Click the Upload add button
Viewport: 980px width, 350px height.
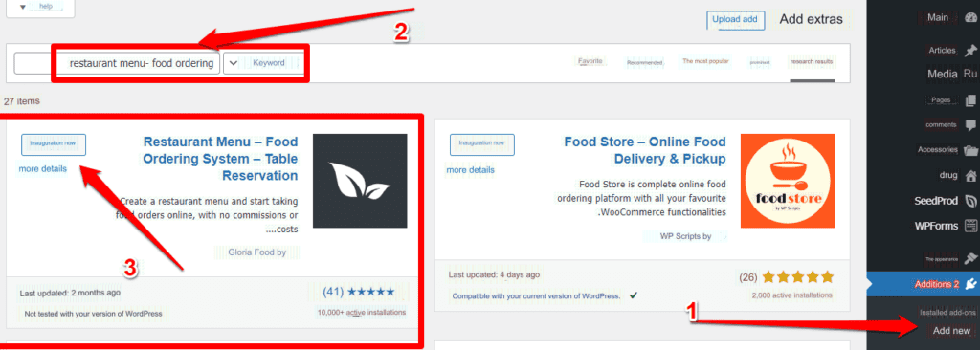(x=735, y=19)
